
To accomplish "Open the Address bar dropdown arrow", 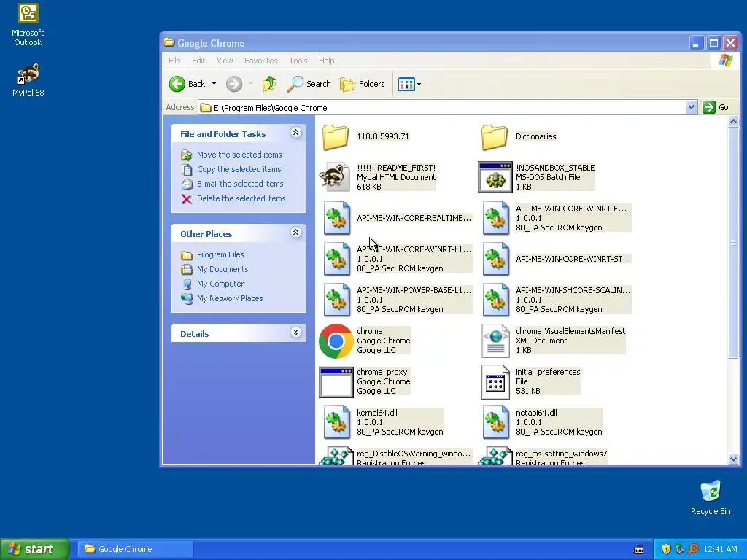I will tap(691, 108).
